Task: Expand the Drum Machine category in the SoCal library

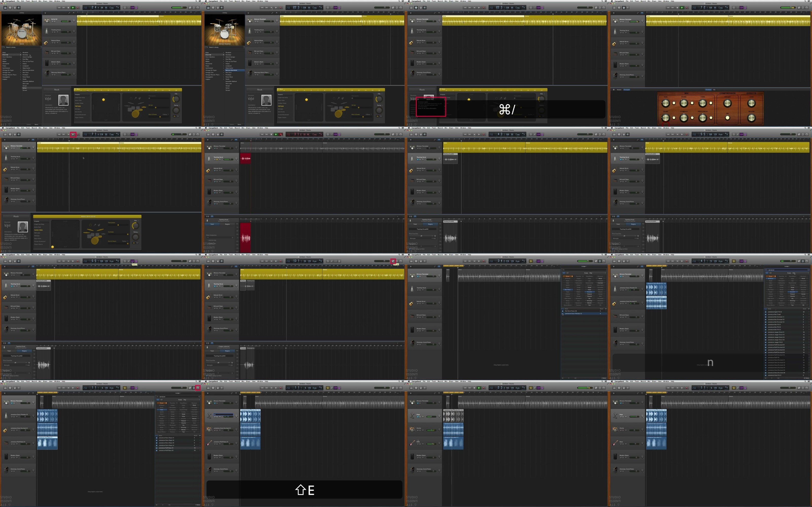Action: click(7, 57)
